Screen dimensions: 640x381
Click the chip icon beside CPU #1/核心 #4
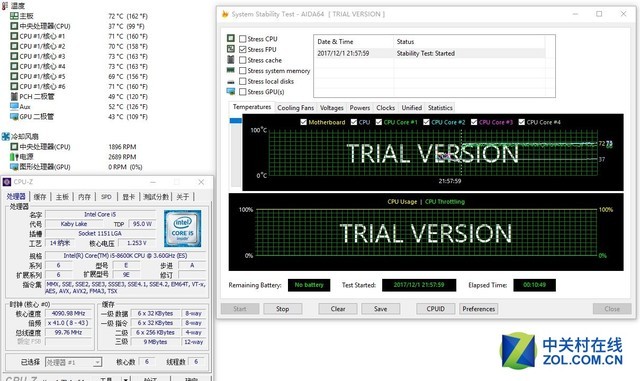point(14,66)
